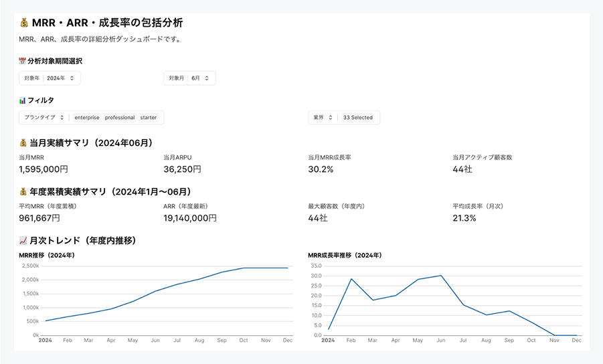Click the 当月MRR成長率 value 30.2%
The height and width of the screenshot is (364, 603).
(x=321, y=169)
